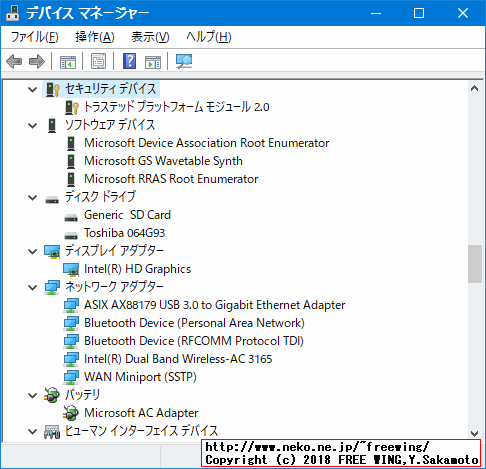Select WAN Miniport (SSTP) text
486x469 pixels.
(140, 377)
